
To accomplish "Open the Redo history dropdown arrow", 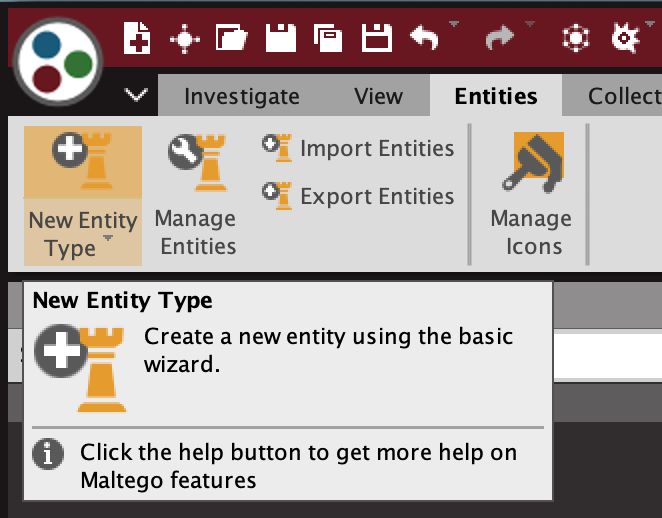I will point(530,24).
